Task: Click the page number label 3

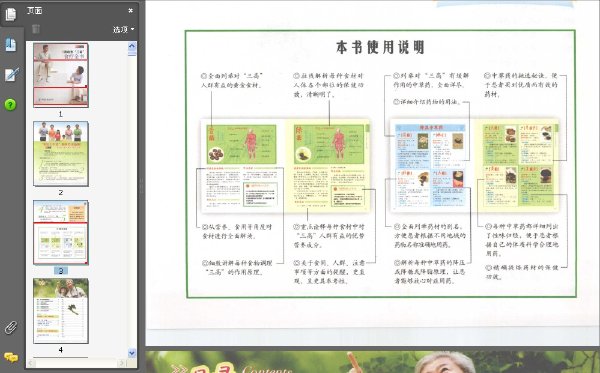Action: (x=61, y=271)
